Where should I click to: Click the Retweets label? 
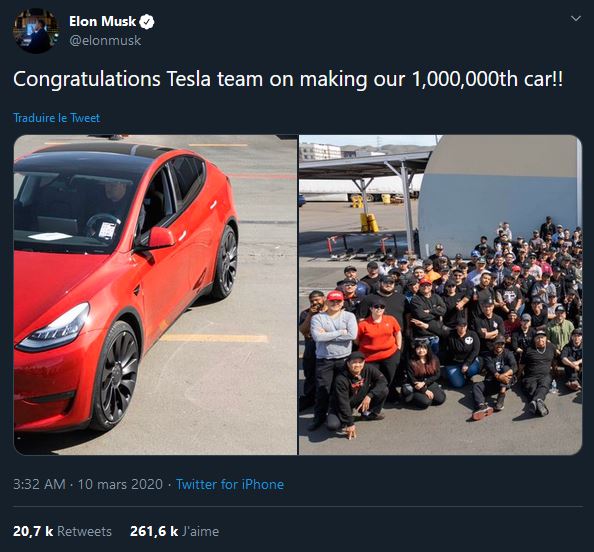point(84,531)
